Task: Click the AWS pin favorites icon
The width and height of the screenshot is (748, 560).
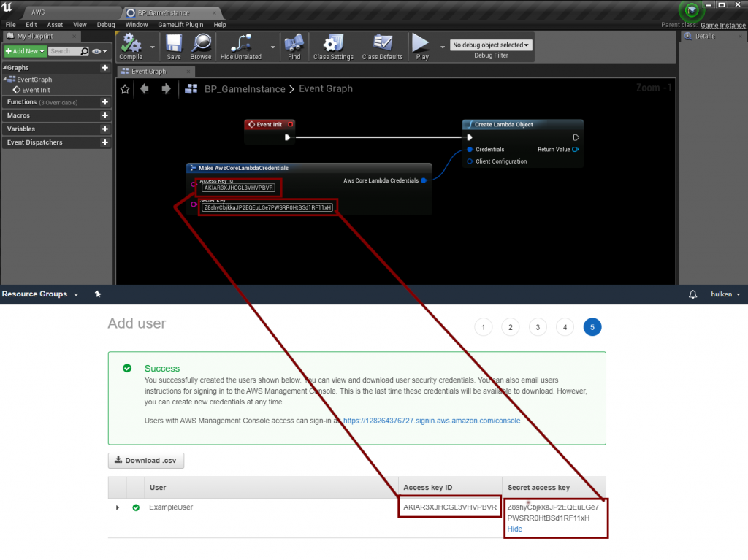Action: coord(98,294)
